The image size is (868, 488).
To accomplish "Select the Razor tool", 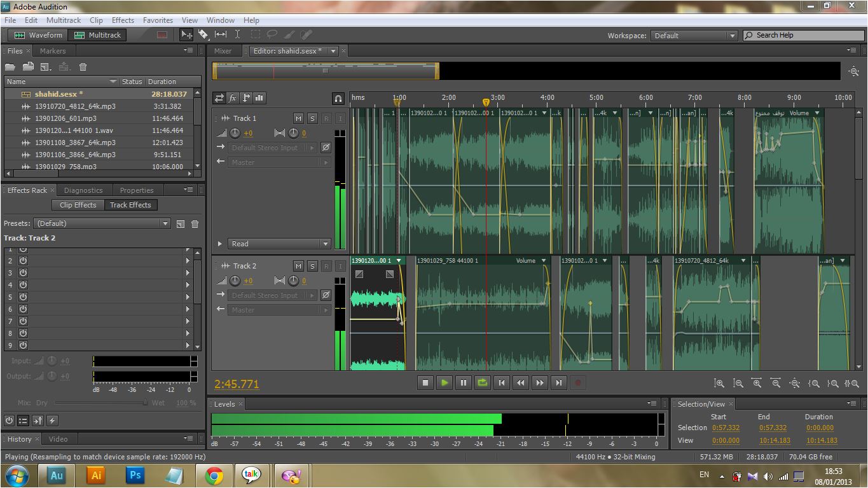I will click(203, 35).
